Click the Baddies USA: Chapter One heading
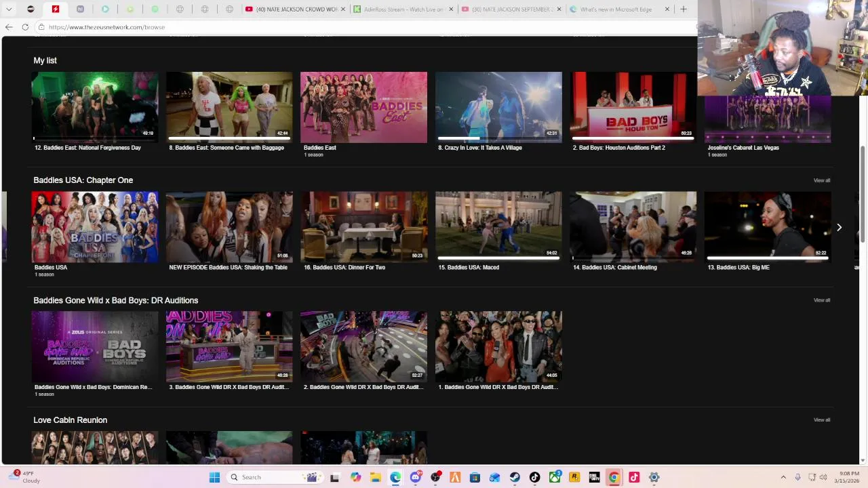This screenshot has width=868, height=488. tap(83, 180)
